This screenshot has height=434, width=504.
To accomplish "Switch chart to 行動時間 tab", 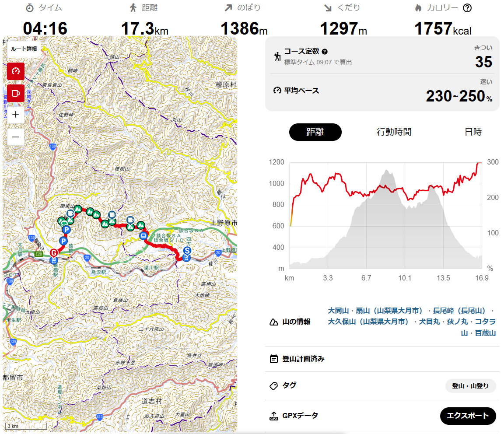I will click(394, 132).
